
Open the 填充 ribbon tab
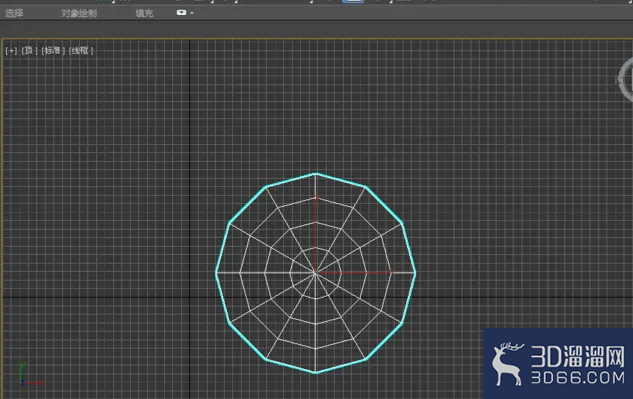tap(144, 13)
